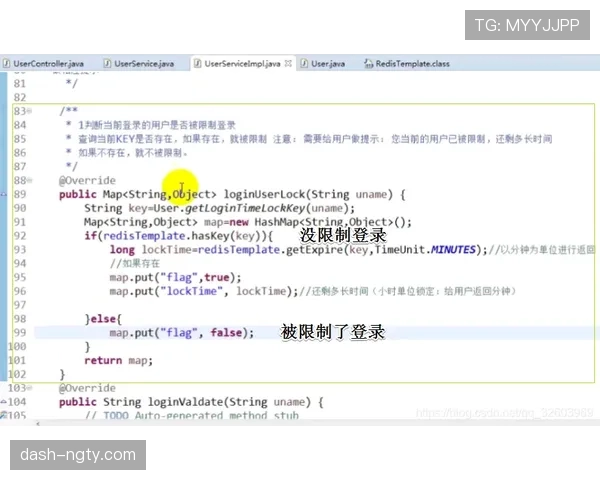This screenshot has width=600, height=480.
Task: Collapse the loginValdate method at line 103
Action: pyautogui.click(x=29, y=388)
